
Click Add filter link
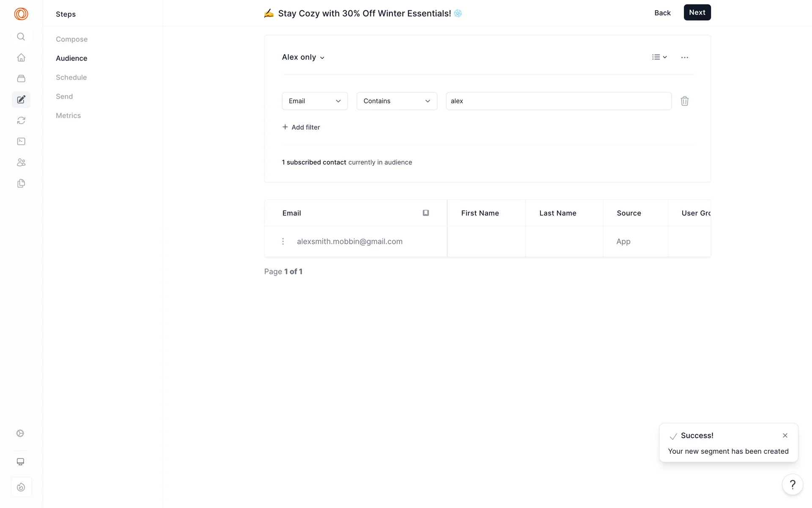(301, 127)
